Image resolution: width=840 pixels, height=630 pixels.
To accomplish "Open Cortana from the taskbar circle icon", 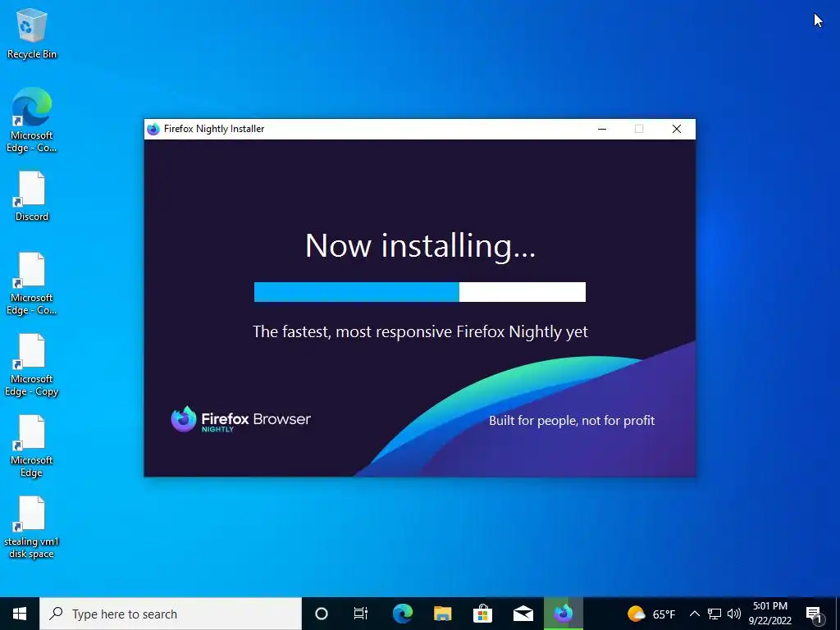I will coord(322,614).
